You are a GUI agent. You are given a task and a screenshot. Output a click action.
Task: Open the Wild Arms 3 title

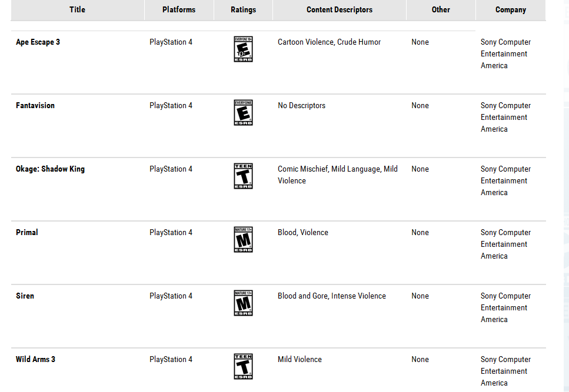coord(35,360)
